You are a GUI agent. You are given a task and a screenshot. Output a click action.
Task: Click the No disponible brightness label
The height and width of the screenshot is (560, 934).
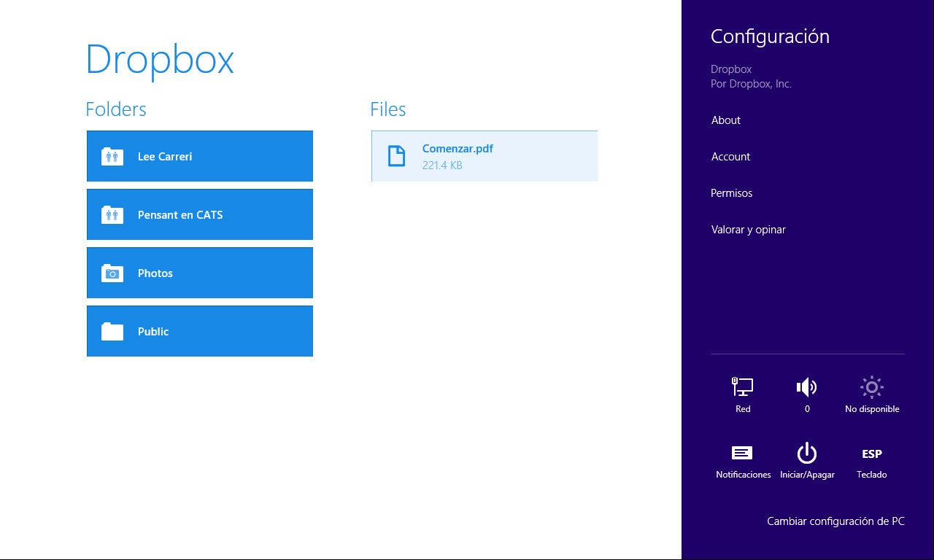[x=872, y=409]
